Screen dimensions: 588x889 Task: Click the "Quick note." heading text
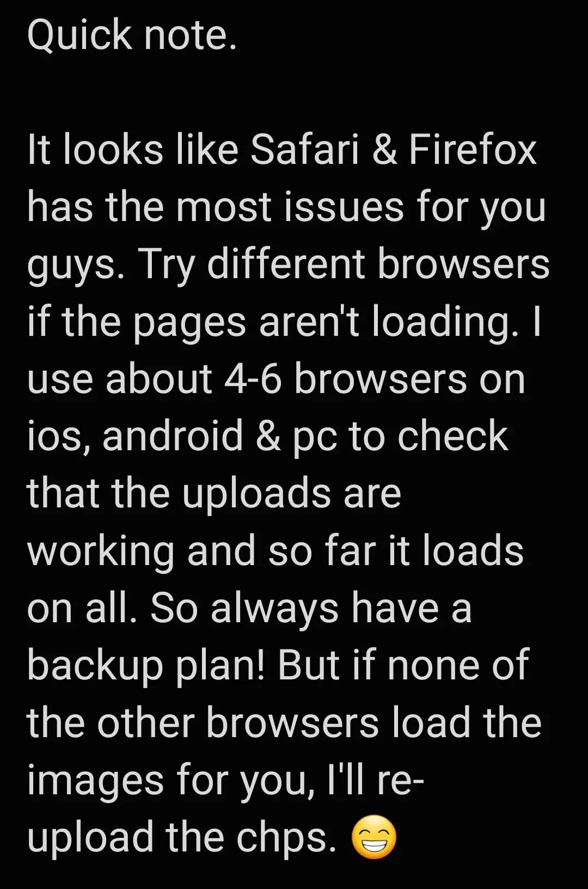click(132, 36)
